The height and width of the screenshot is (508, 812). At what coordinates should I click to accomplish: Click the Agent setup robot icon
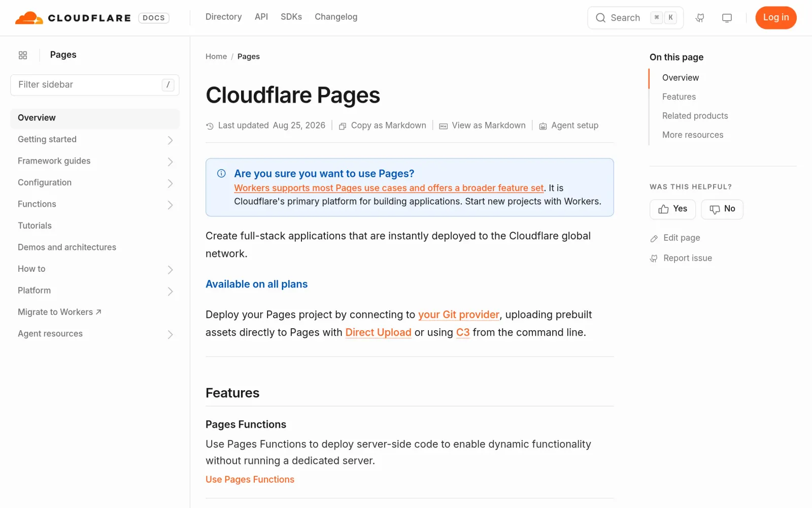543,126
